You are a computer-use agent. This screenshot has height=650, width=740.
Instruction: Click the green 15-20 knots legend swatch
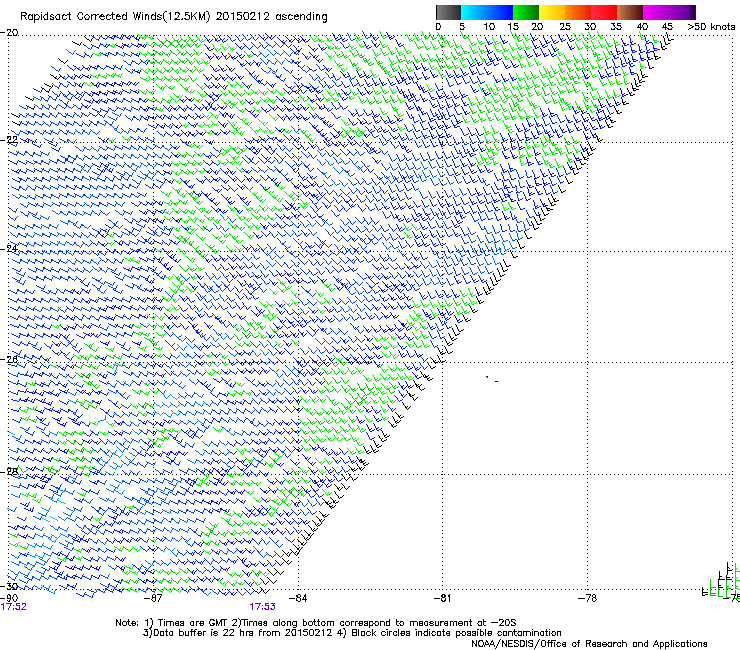[x=525, y=12]
